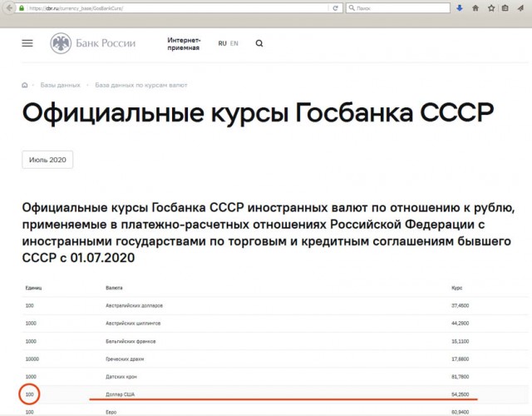This screenshot has width=532, height=416.
Task: Click the Официальные курсы Госбанка СССР heading
Action: click(258, 113)
